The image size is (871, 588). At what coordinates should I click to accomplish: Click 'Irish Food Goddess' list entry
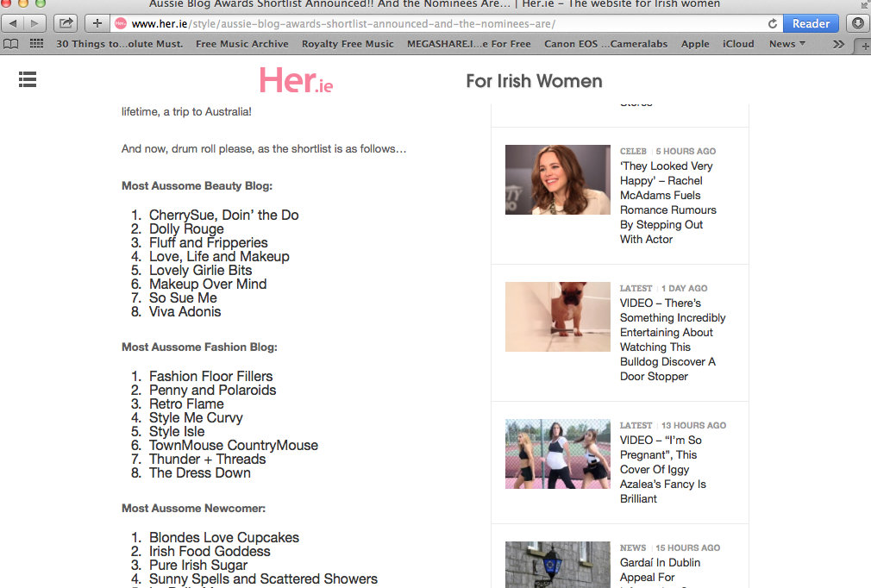pyautogui.click(x=210, y=551)
